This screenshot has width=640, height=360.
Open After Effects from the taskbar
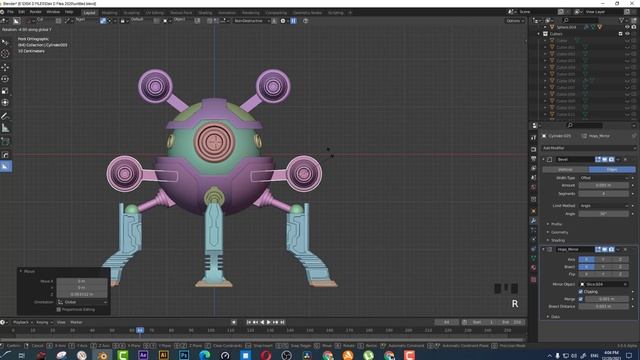(x=143, y=355)
